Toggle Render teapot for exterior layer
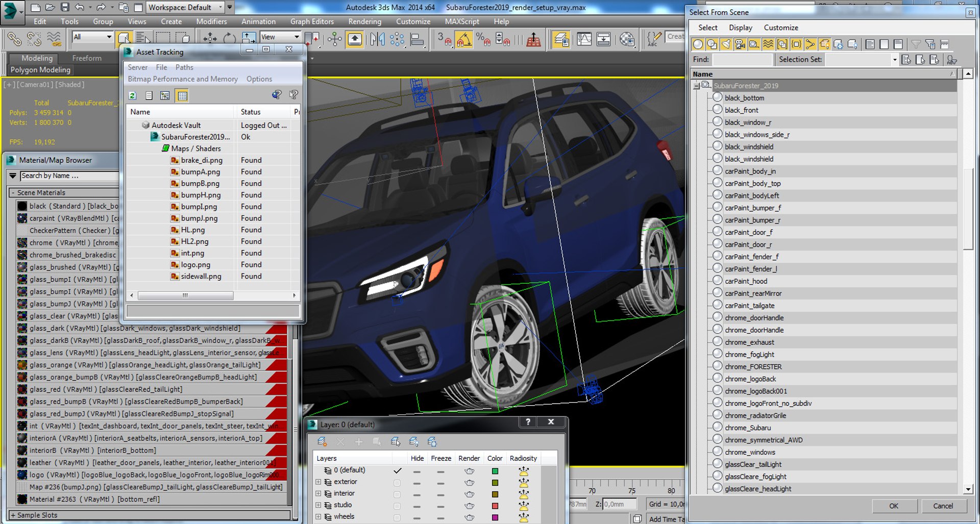 point(469,483)
